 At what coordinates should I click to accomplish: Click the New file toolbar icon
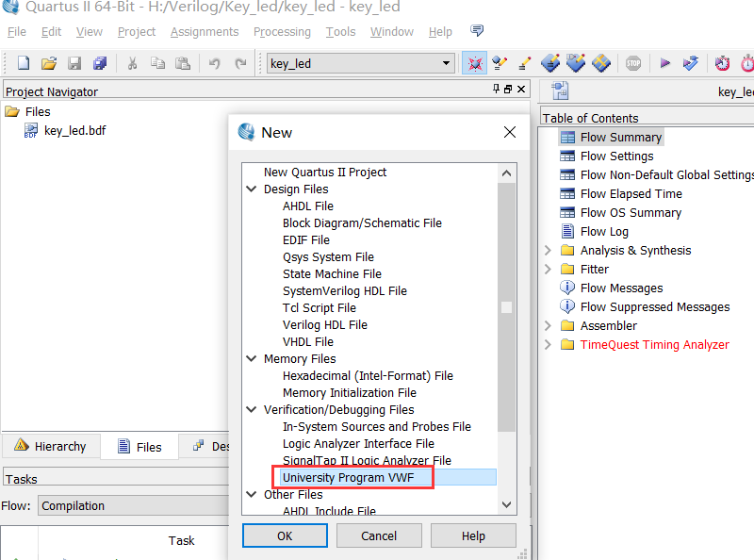(x=23, y=63)
